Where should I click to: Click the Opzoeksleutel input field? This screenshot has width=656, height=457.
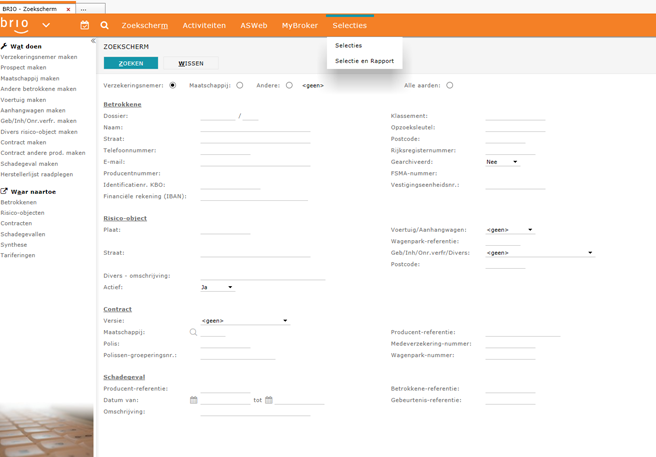(515, 128)
